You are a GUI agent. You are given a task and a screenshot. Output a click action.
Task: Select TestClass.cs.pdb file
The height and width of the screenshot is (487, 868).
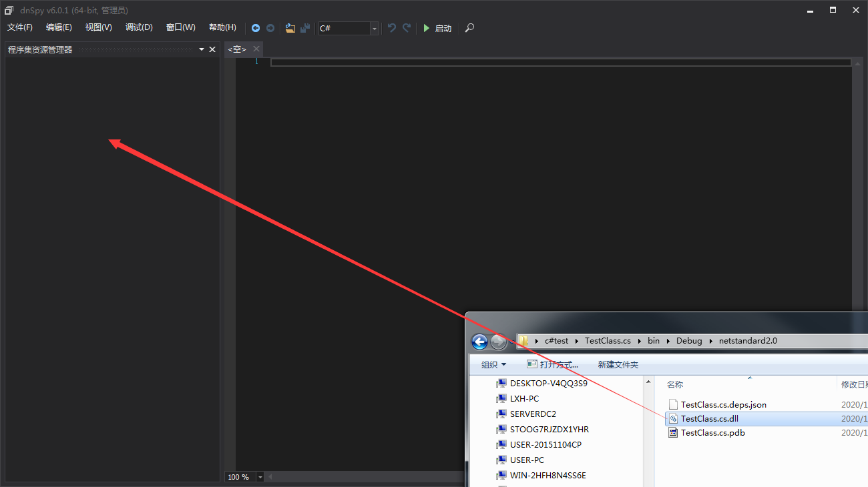(713, 433)
